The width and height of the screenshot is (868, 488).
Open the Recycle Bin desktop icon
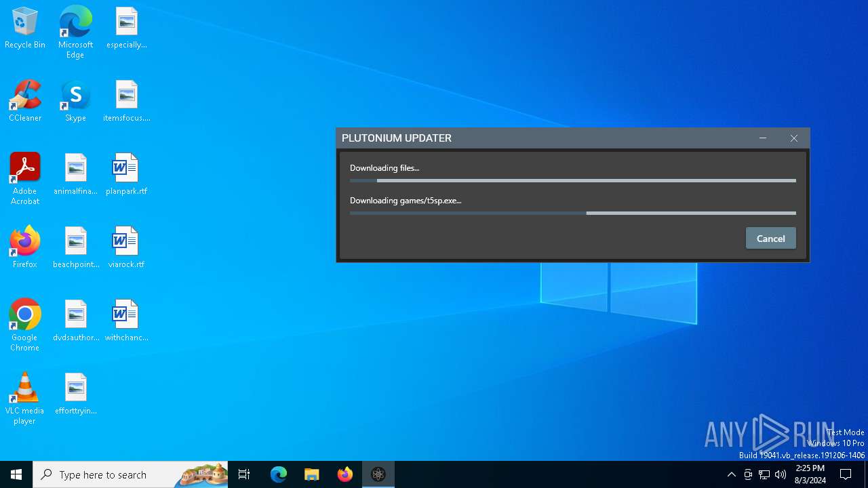[25, 28]
